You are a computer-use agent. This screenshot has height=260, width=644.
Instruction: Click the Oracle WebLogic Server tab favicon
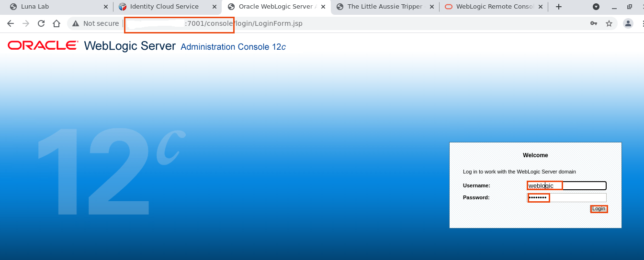click(x=231, y=7)
